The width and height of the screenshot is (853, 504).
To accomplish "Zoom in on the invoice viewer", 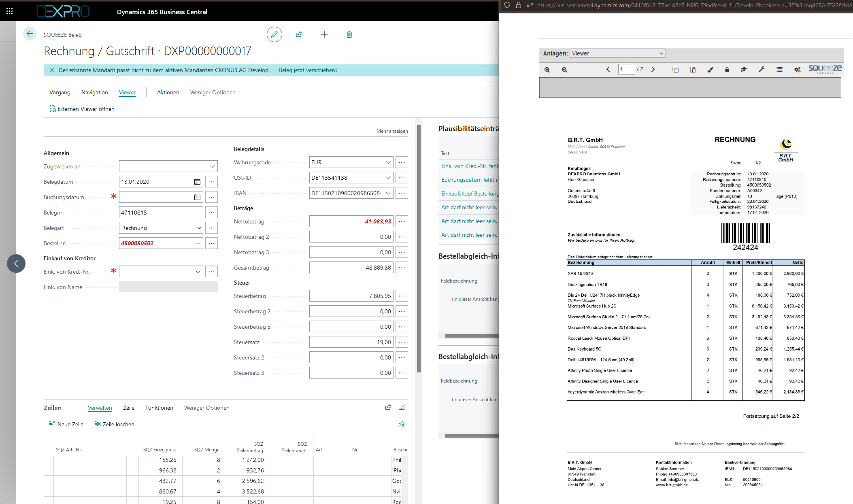I will point(547,70).
